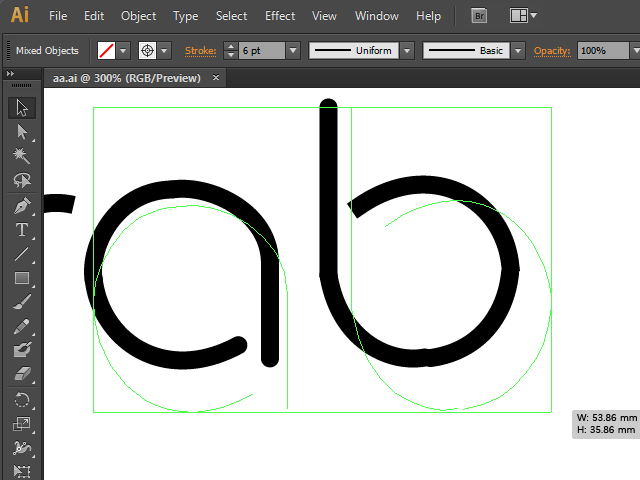Screen dimensions: 640x480
Task: Select the Scale tool
Action: click(x=22, y=424)
